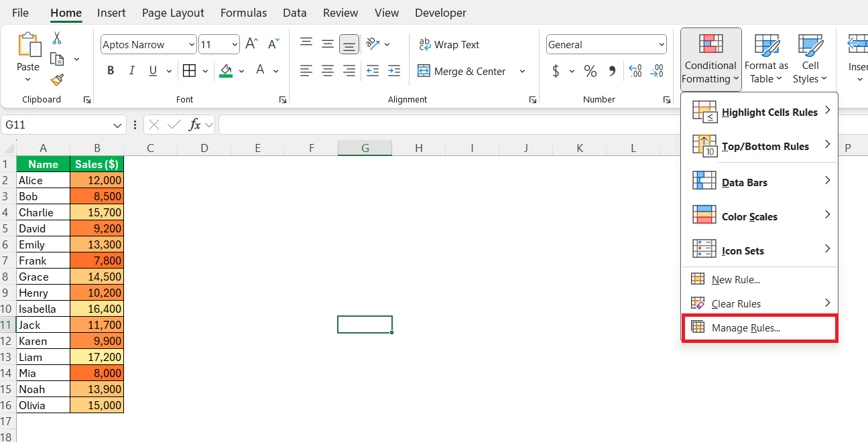
Task: Expand fill color dropdown arrow
Action: point(241,71)
